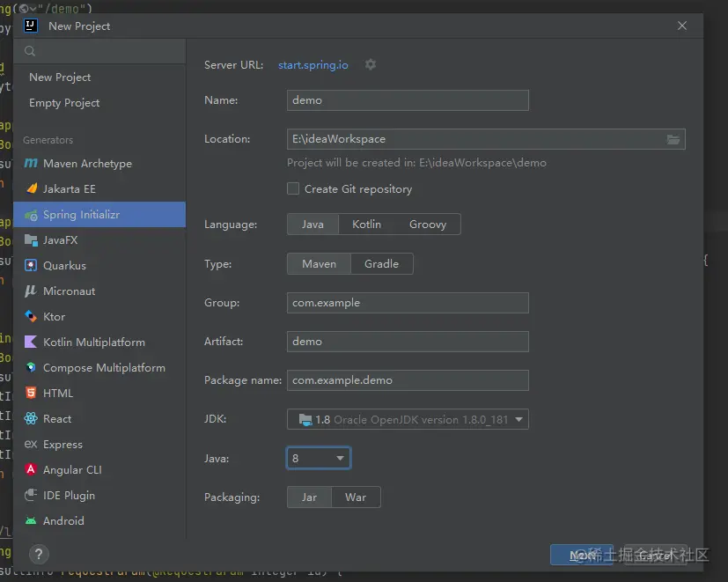728x582 pixels.
Task: Select IDE Plugin in the generators list
Action: click(99, 495)
